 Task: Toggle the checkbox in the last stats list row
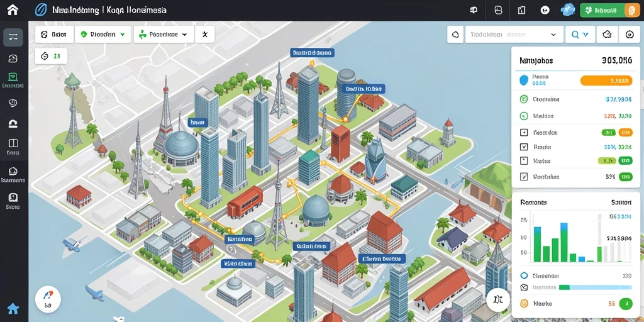[x=524, y=177]
